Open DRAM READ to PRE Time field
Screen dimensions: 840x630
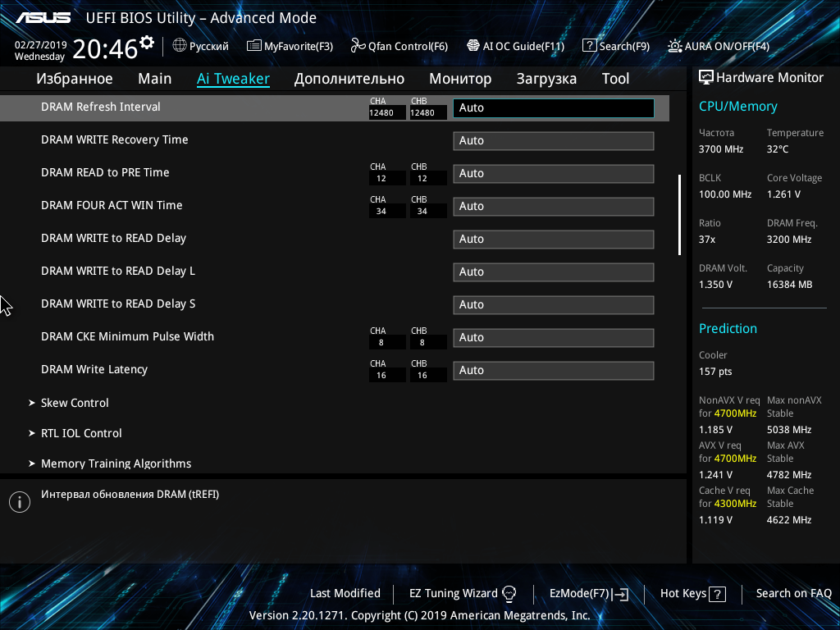point(554,174)
